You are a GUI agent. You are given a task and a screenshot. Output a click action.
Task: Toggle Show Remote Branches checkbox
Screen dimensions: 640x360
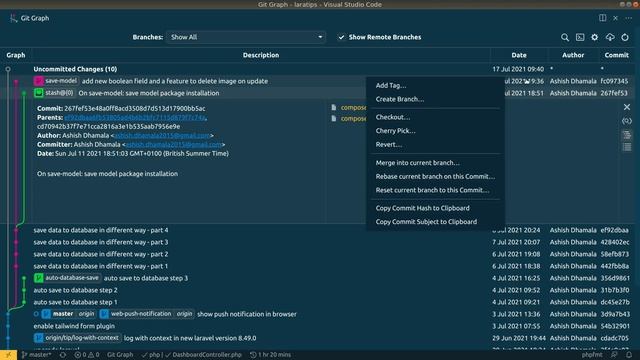[341, 37]
